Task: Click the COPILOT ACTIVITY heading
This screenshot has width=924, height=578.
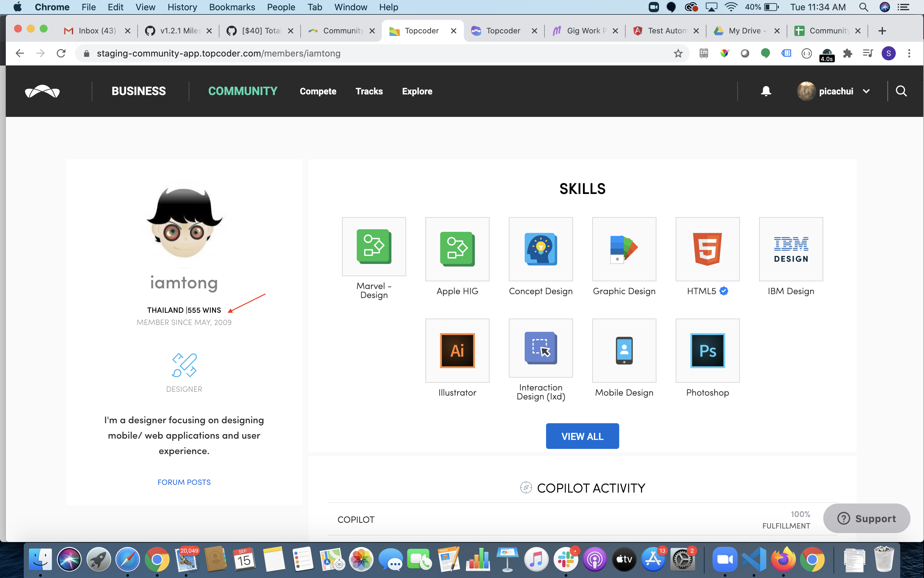Action: click(x=591, y=488)
